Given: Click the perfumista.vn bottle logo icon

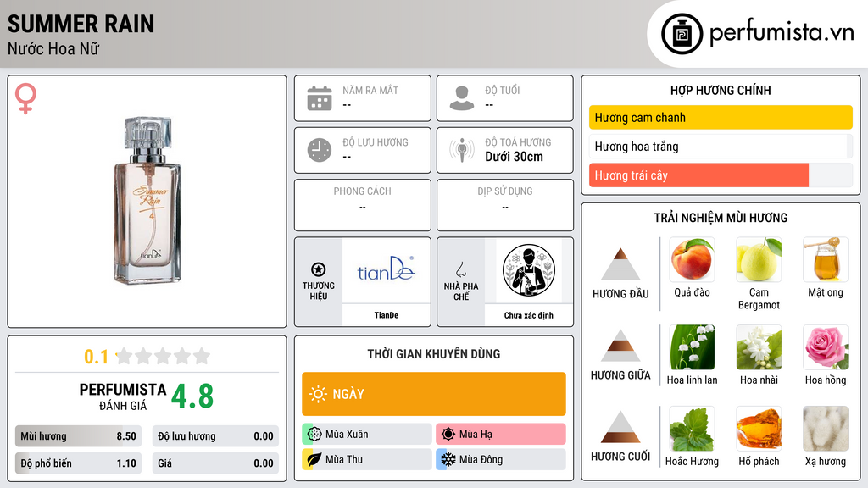Looking at the screenshot, I should click(x=682, y=34).
